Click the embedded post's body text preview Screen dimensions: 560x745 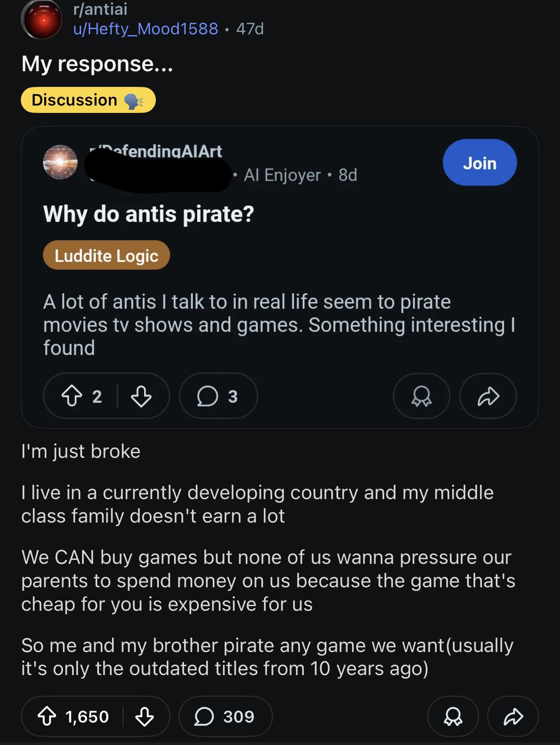278,324
